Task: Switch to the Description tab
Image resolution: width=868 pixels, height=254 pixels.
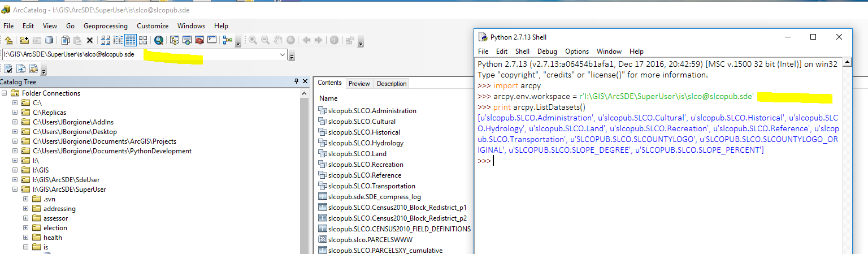Action: coord(392,84)
